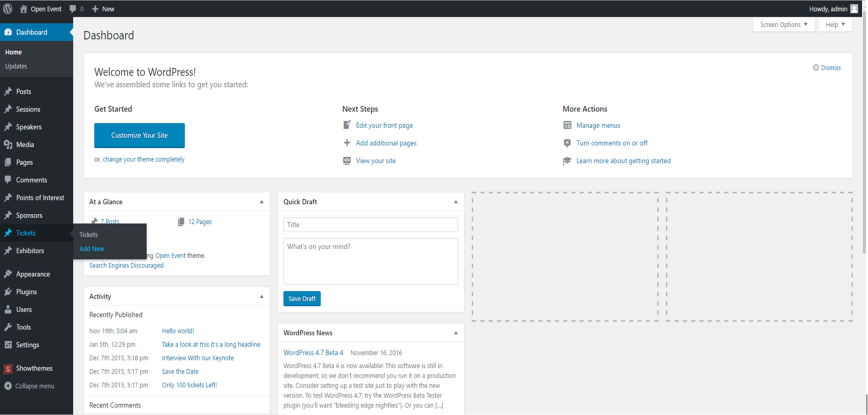Open Interview With our Keynote post
The width and height of the screenshot is (868, 415).
tap(198, 358)
